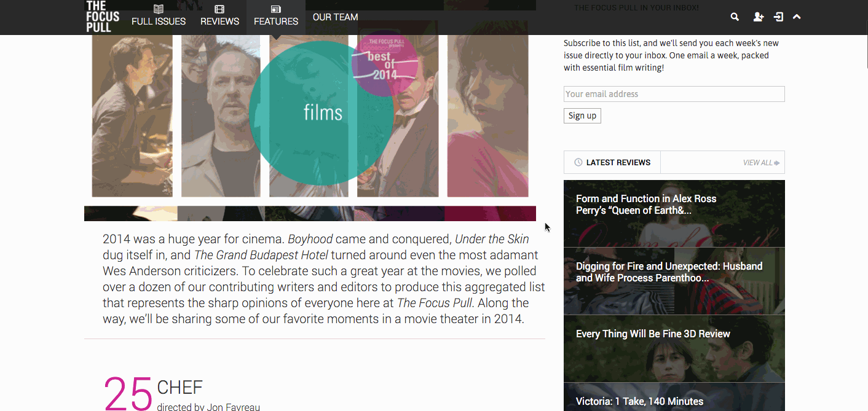Viewport: 868px width, 411px height.
Task: Click the 'CHEF' film heading
Action: 180,387
